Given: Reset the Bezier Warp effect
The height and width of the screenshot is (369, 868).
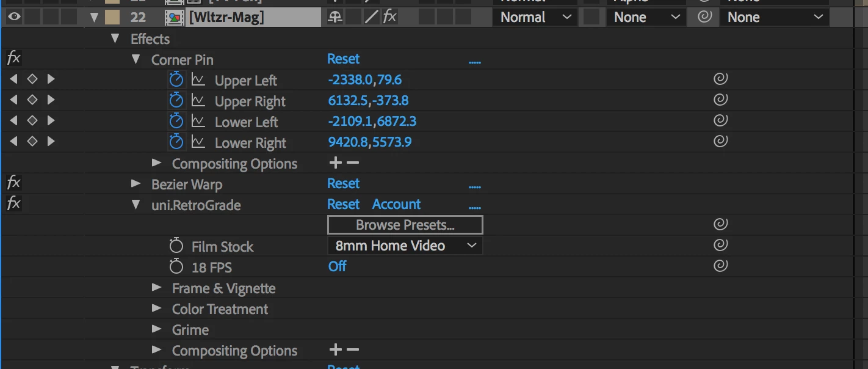Looking at the screenshot, I should (344, 183).
